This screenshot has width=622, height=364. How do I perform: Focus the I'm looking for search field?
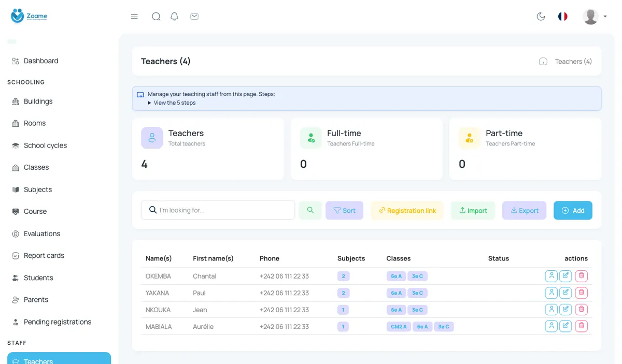[218, 210]
